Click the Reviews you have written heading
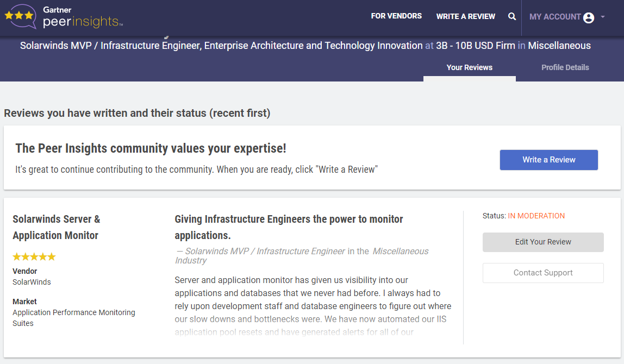 coord(137,113)
